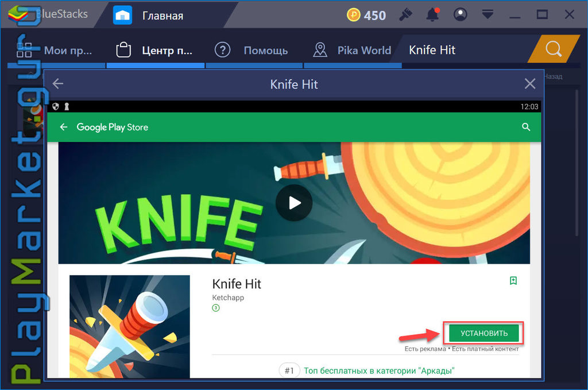Click the Назад link behind dialog
Viewport: 588px width, 390px height.
point(553,76)
